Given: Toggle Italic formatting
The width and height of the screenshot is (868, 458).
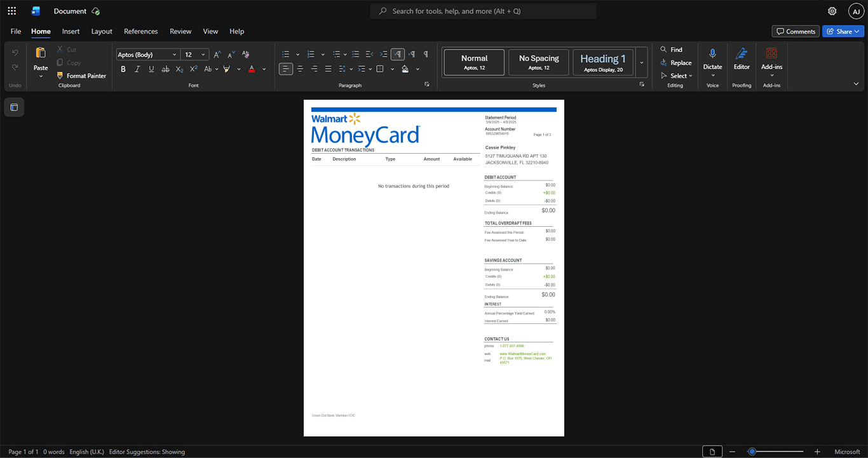Looking at the screenshot, I should coord(137,69).
